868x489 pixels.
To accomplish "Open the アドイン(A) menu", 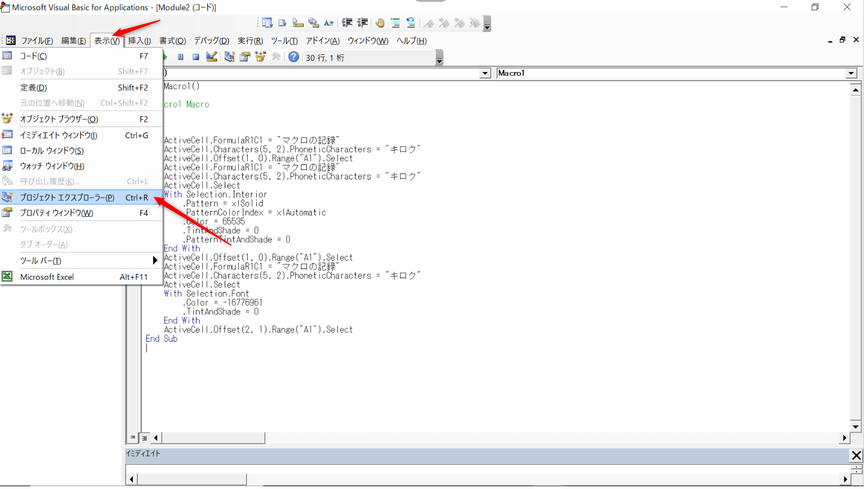I will tap(322, 41).
